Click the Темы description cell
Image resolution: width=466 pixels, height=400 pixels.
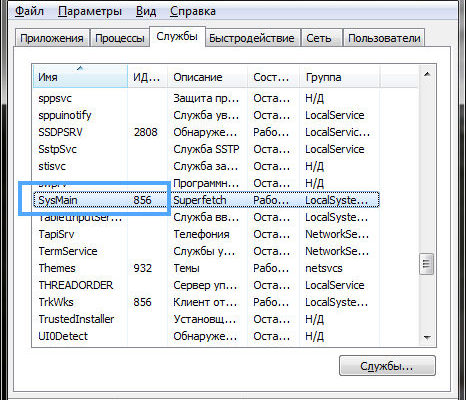pos(186,268)
